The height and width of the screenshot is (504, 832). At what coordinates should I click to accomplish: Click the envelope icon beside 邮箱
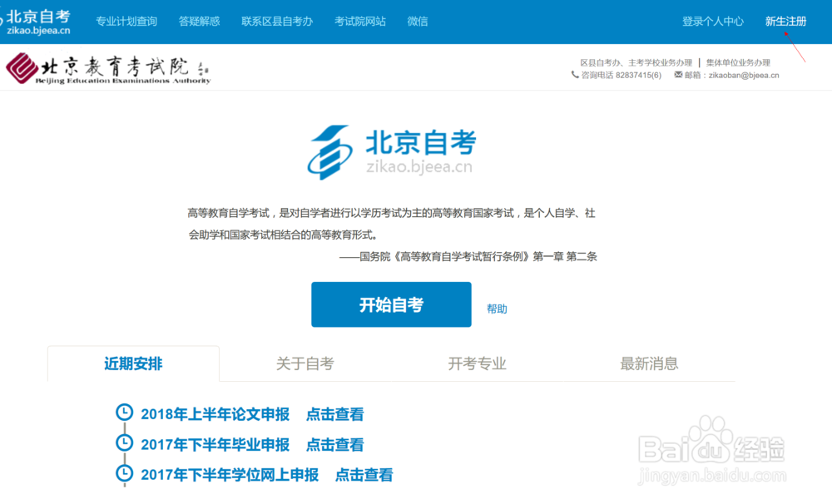[x=678, y=75]
